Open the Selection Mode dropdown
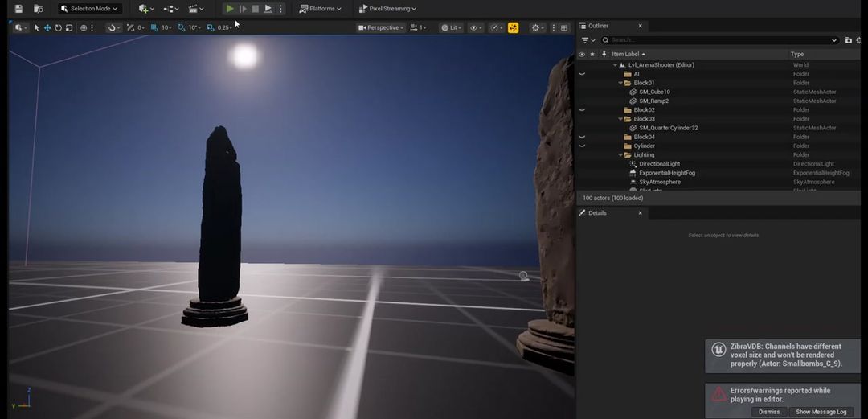The height and width of the screenshot is (419, 868). 90,9
